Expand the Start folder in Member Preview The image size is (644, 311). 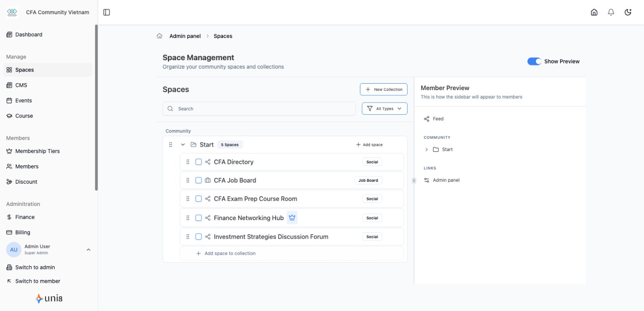(427, 149)
